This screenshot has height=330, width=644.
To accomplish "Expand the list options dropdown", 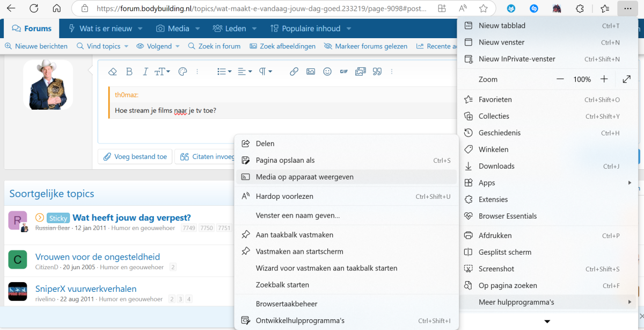I will click(224, 71).
